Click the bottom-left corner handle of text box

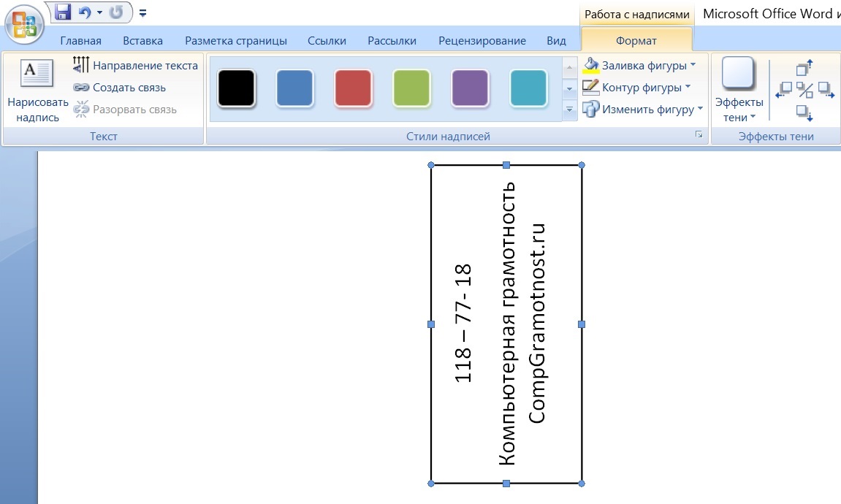431,484
